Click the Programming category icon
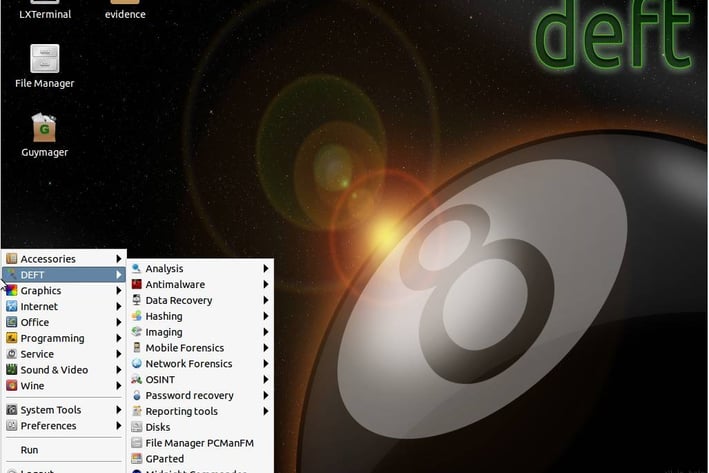The height and width of the screenshot is (473, 709). 12,338
